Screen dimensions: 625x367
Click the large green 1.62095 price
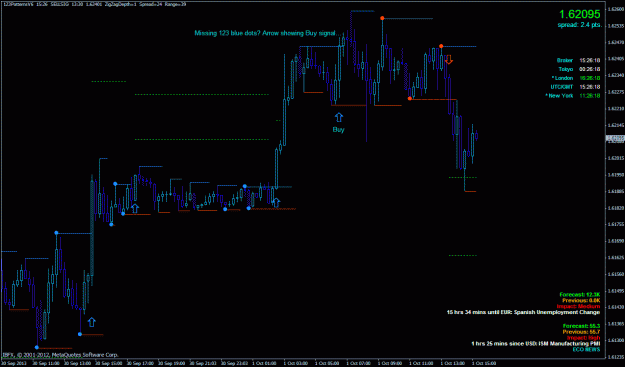coord(580,14)
